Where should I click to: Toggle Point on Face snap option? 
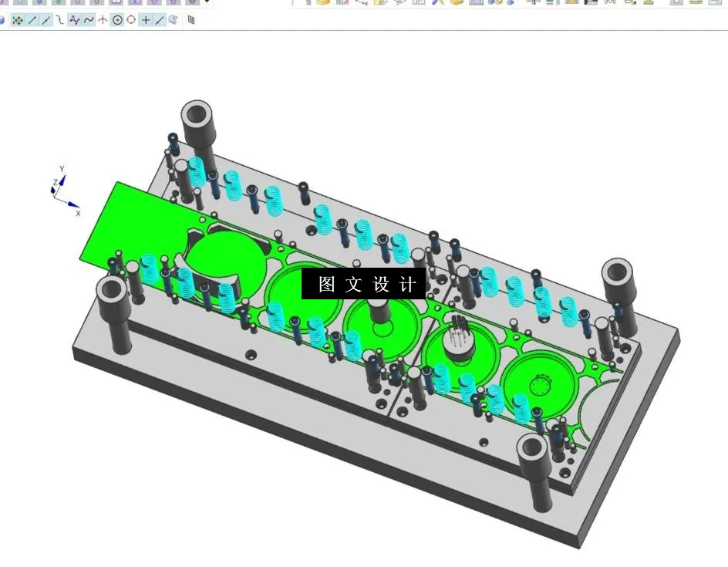[174, 20]
